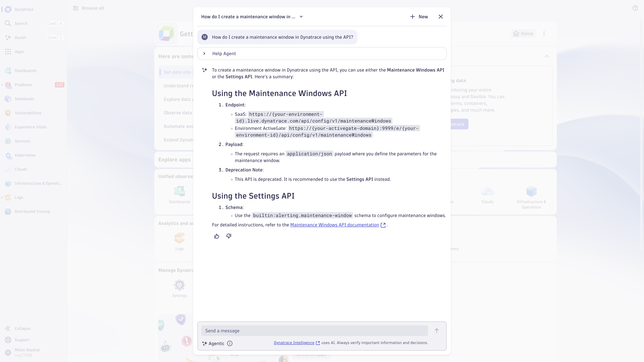Viewport: 644px width, 362px height.
Task: Focus the Send a message input field
Action: coord(314,331)
